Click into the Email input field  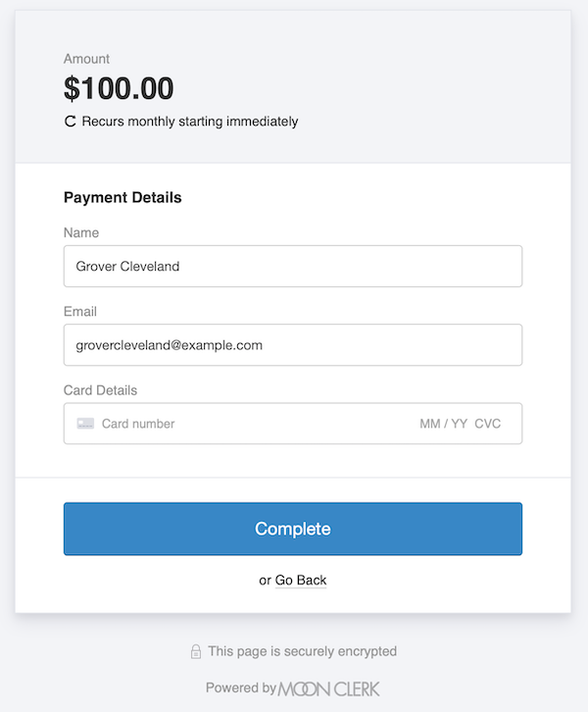[292, 345]
